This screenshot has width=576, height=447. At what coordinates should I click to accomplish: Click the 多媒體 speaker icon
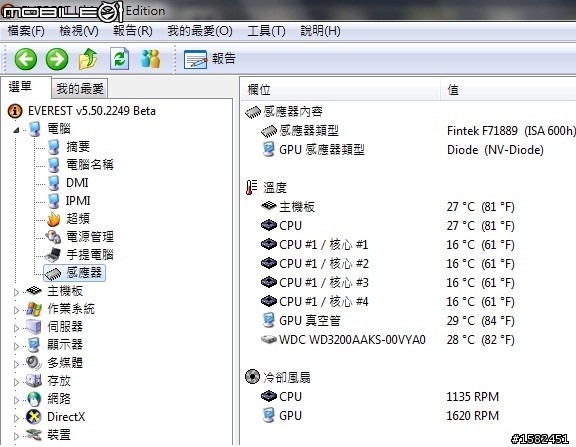pyautogui.click(x=34, y=363)
